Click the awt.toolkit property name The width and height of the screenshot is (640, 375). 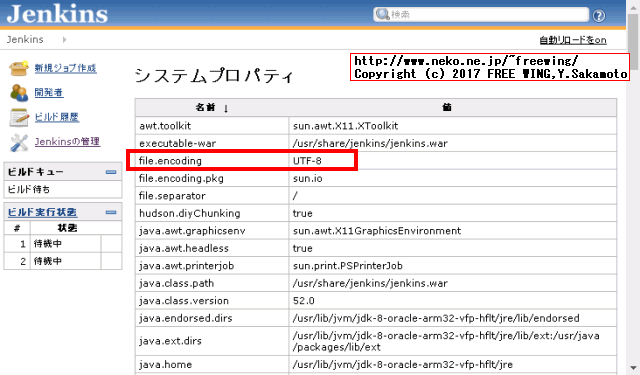pyautogui.click(x=165, y=126)
